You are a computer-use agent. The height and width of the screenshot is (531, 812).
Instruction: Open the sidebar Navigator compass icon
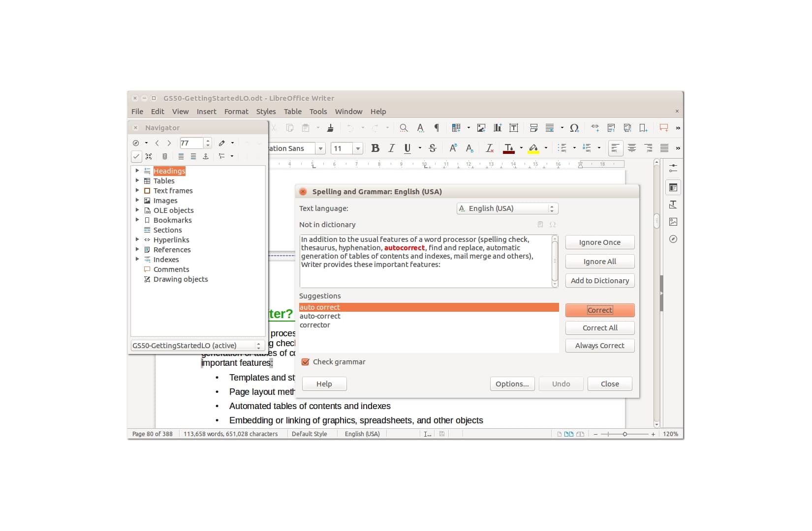click(673, 239)
